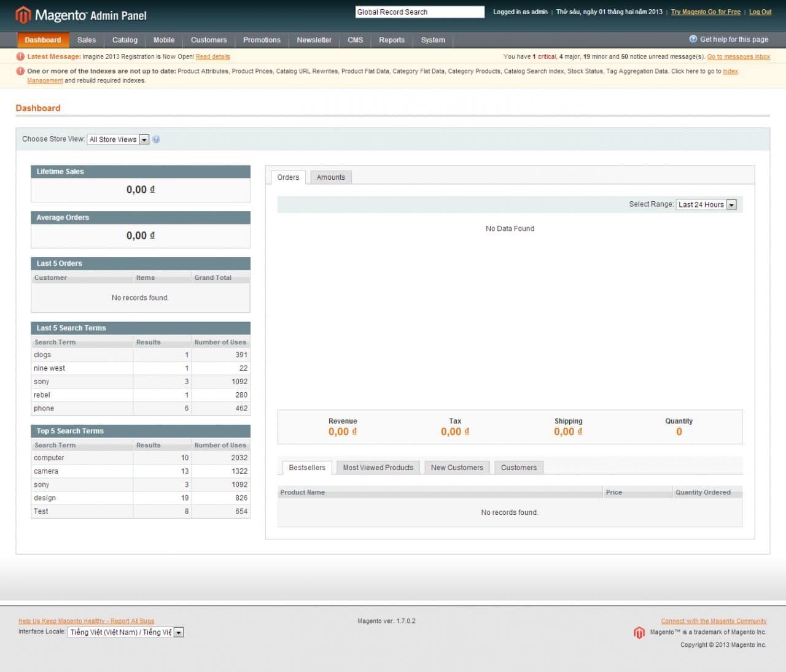
Task: Show the Most Viewed Products tab
Action: coord(378,468)
